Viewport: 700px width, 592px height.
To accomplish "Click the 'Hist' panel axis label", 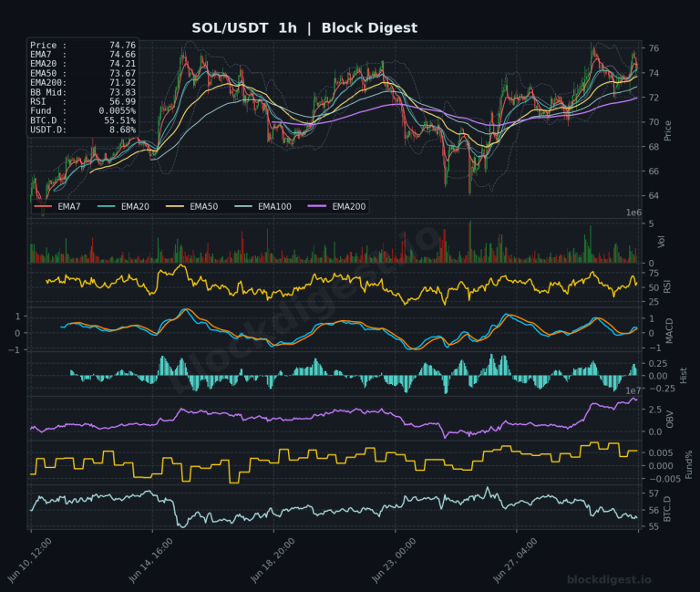I will pos(683,375).
